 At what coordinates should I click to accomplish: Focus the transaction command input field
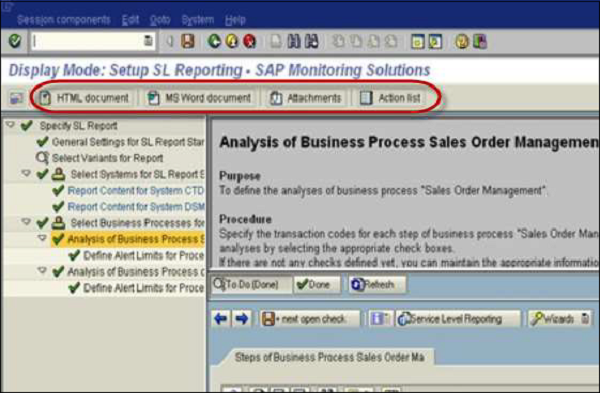pos(89,41)
